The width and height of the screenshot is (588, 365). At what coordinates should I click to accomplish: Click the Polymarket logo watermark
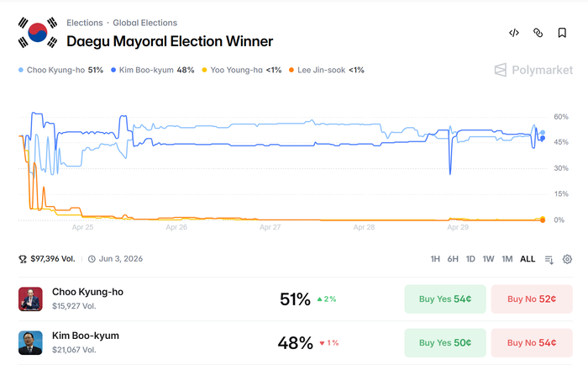pyautogui.click(x=533, y=70)
